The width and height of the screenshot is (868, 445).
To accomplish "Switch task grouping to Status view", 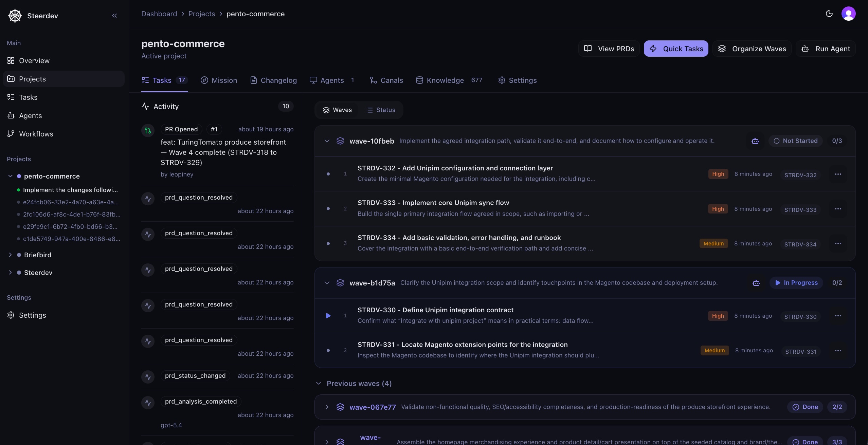I will [x=381, y=110].
